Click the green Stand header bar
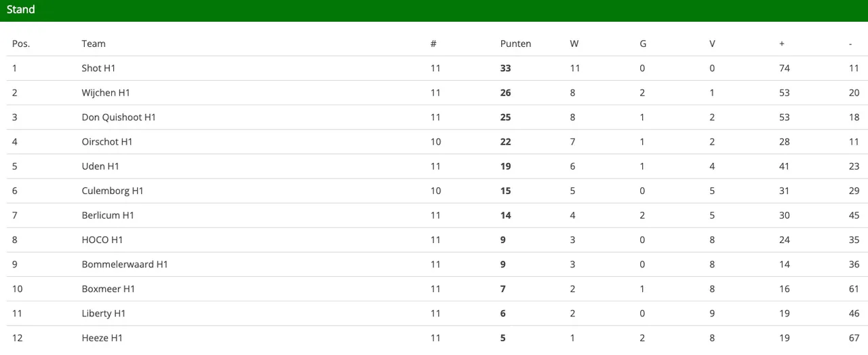The width and height of the screenshot is (868, 355). tap(434, 10)
